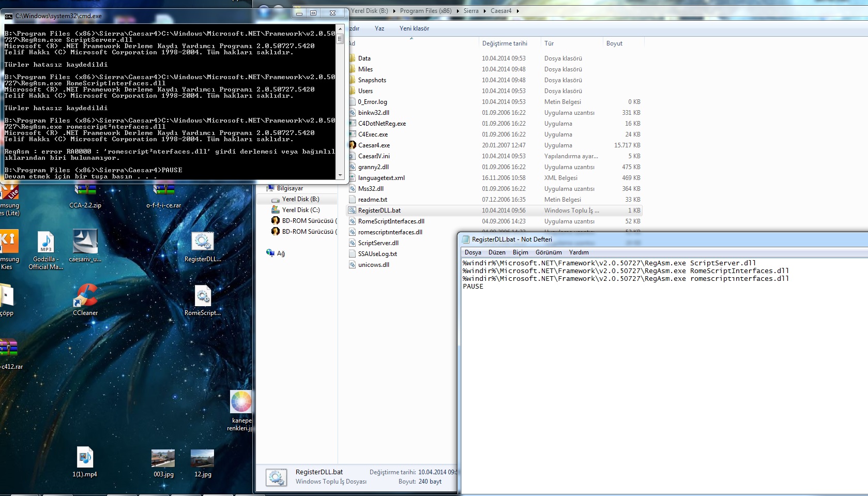Image resolution: width=868 pixels, height=496 pixels.
Task: Select 0_Error.log in the file list
Action: 373,102
